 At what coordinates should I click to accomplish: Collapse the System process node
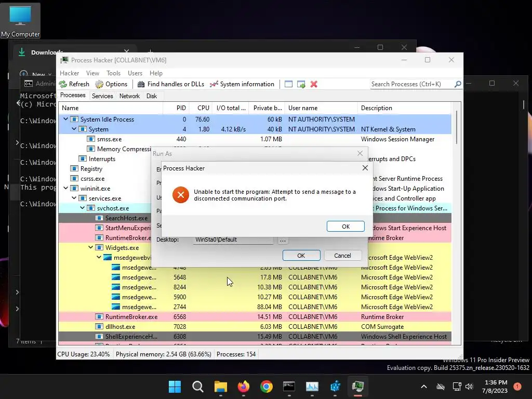[x=74, y=129]
